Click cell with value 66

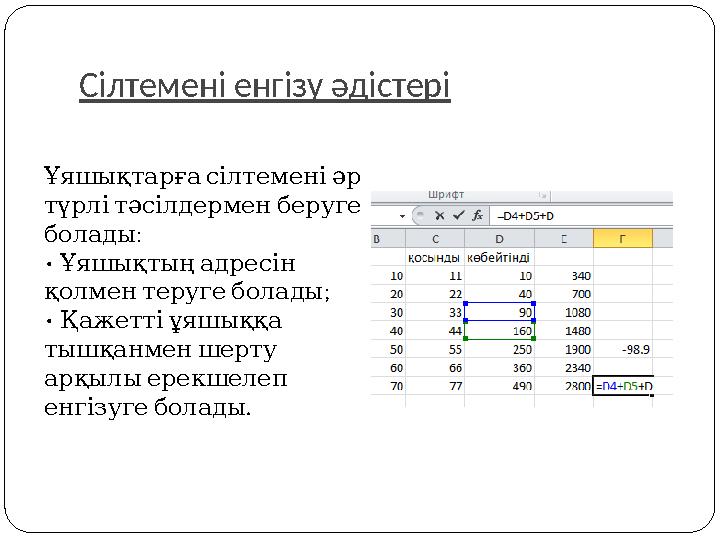[435, 368]
